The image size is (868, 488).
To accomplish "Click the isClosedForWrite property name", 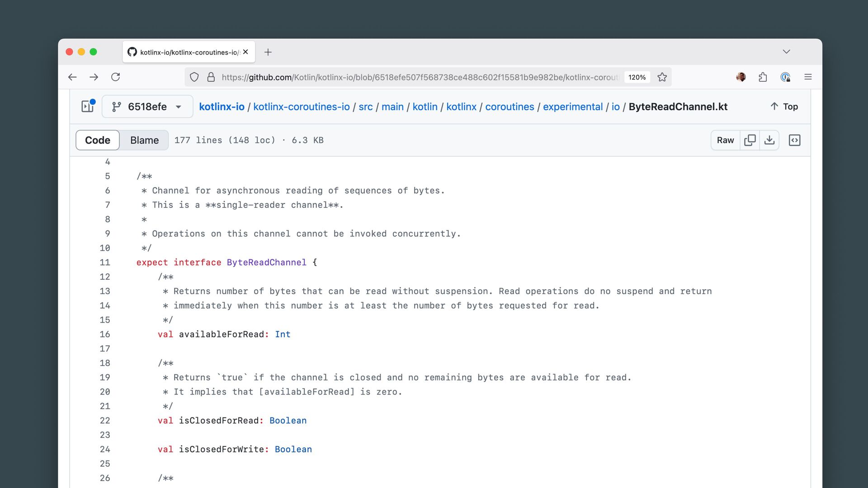I will 222,450.
